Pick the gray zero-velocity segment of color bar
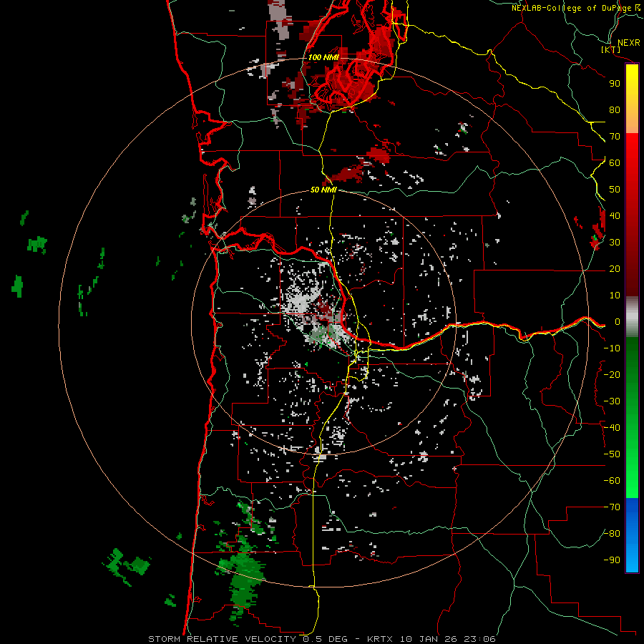Screen dimensions: 644x644 click(x=632, y=317)
